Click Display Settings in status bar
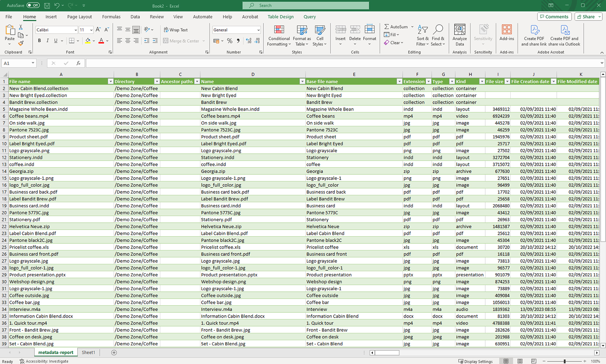Screen dimensions: 606x364 tap(476, 361)
